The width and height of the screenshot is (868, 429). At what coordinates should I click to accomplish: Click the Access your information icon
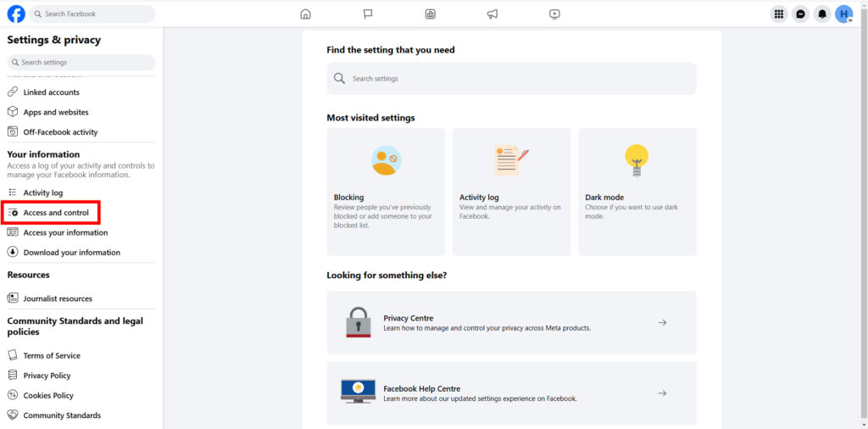[13, 232]
